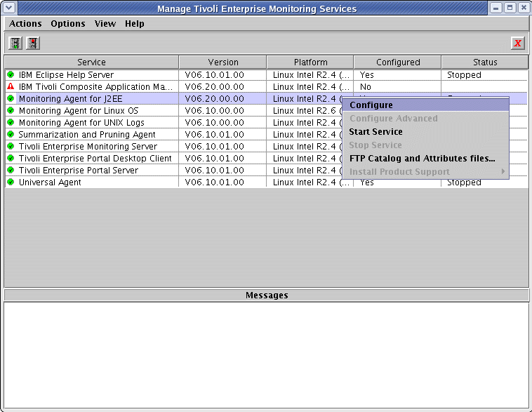The width and height of the screenshot is (532, 412).
Task: Select FTP Catalog and Attributes files option
Action: [422, 159]
